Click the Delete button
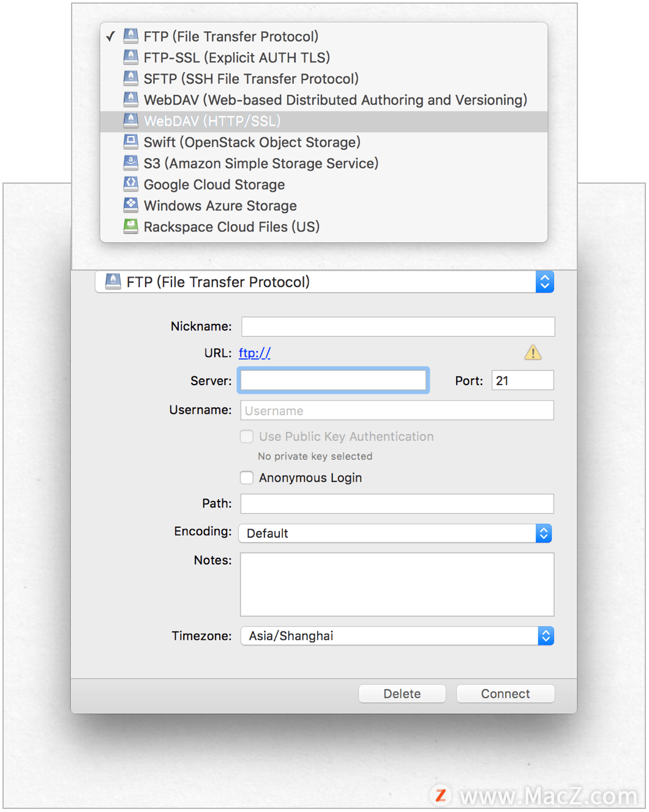 click(402, 694)
